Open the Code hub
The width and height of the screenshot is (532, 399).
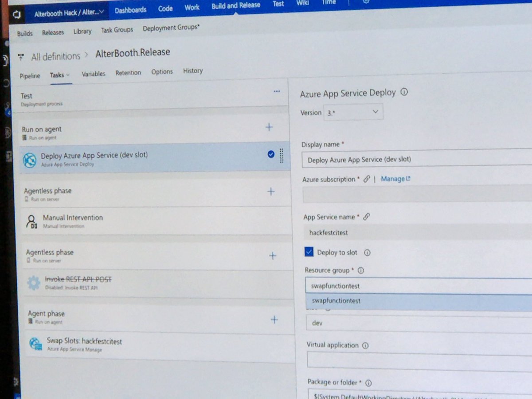click(x=165, y=8)
